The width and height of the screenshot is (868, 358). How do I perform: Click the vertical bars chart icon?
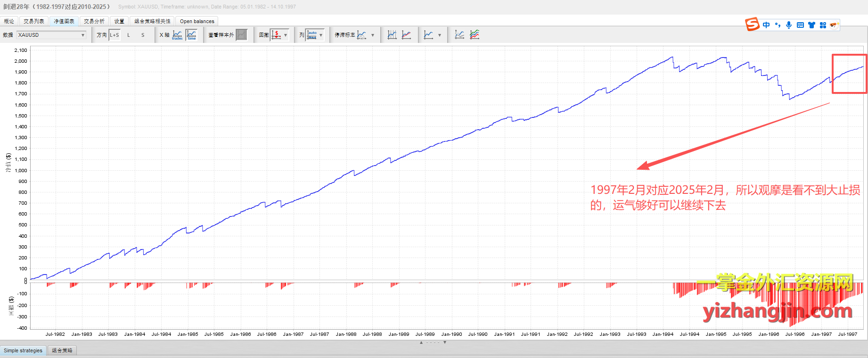pyautogui.click(x=392, y=35)
